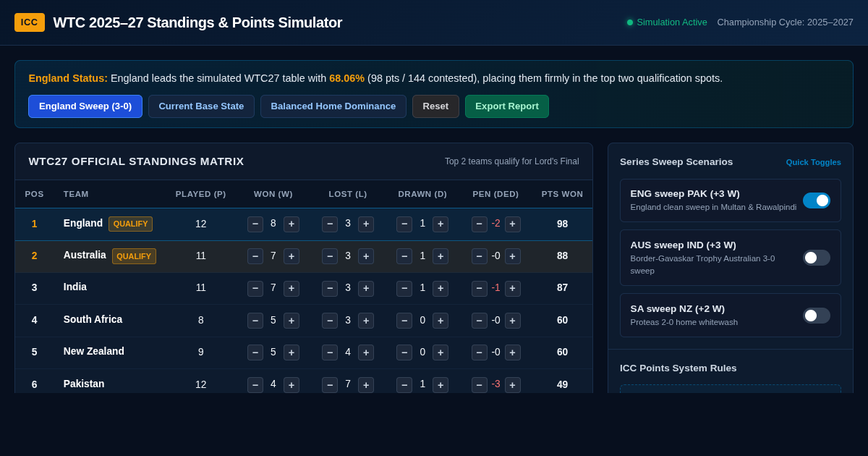Decrease India's penalty deduction

tap(480, 289)
